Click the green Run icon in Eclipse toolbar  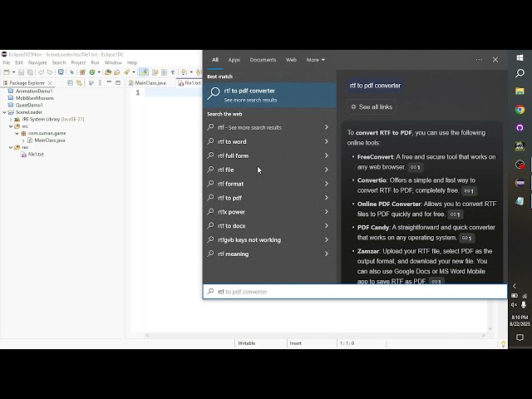92,72
